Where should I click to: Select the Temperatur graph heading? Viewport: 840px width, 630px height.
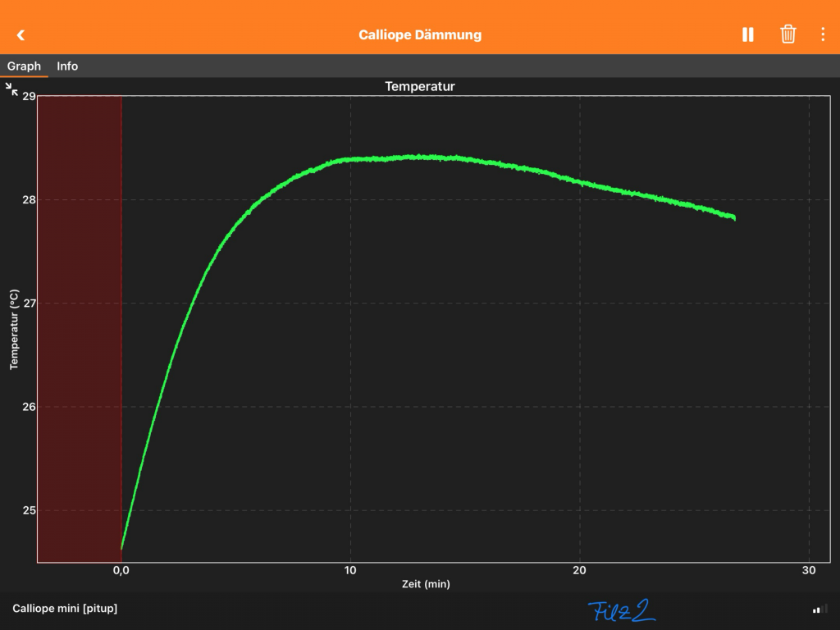click(x=420, y=86)
